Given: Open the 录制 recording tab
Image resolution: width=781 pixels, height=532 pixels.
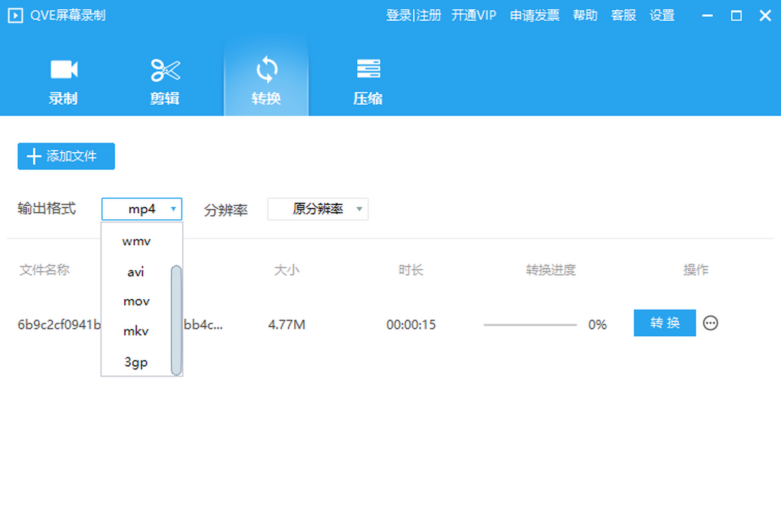Looking at the screenshot, I should pyautogui.click(x=64, y=81).
